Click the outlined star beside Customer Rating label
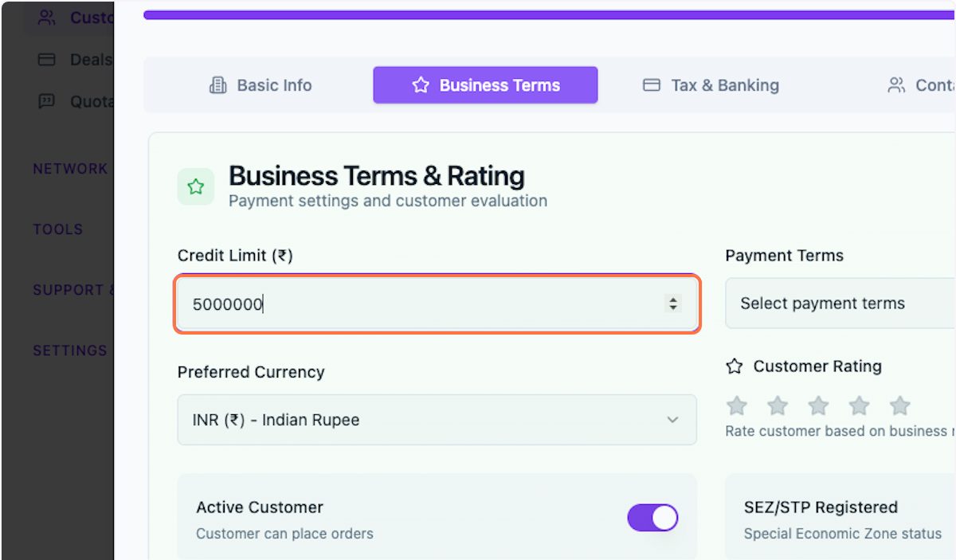 (x=733, y=366)
